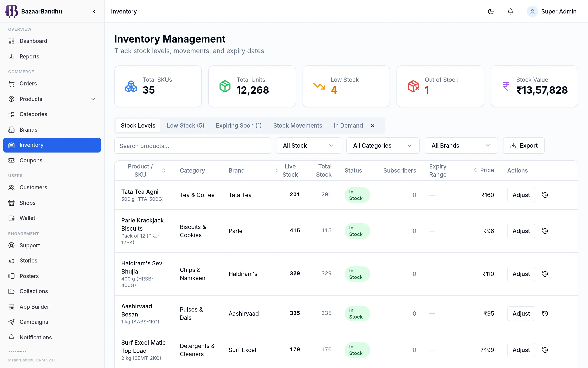Open the notifications bell in header
Image resolution: width=588 pixels, height=368 pixels.
click(510, 11)
